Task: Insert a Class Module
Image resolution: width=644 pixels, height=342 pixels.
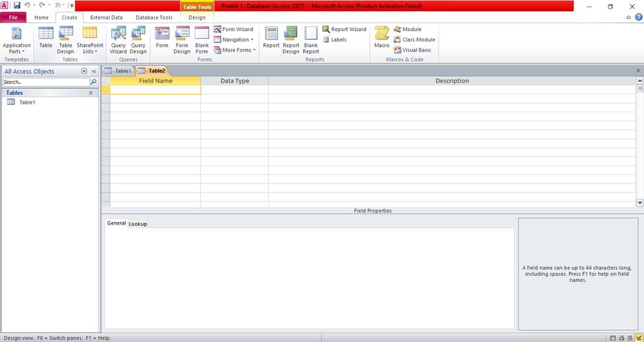Action: [x=414, y=40]
